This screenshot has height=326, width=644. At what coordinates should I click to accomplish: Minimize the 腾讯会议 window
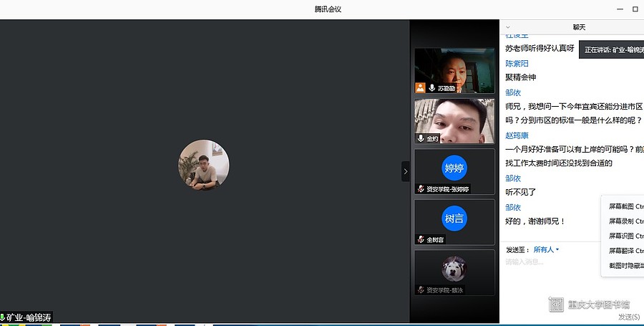(x=620, y=9)
